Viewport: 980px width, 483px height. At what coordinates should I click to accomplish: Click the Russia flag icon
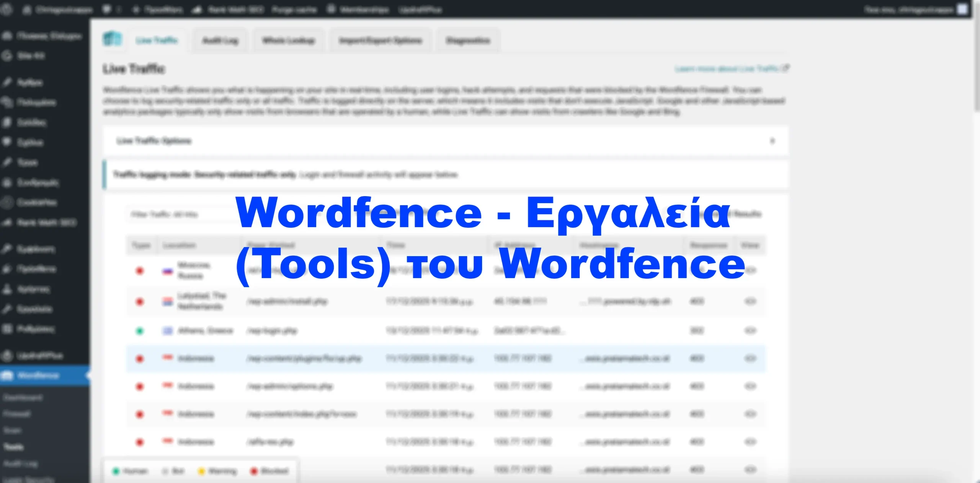coord(168,272)
